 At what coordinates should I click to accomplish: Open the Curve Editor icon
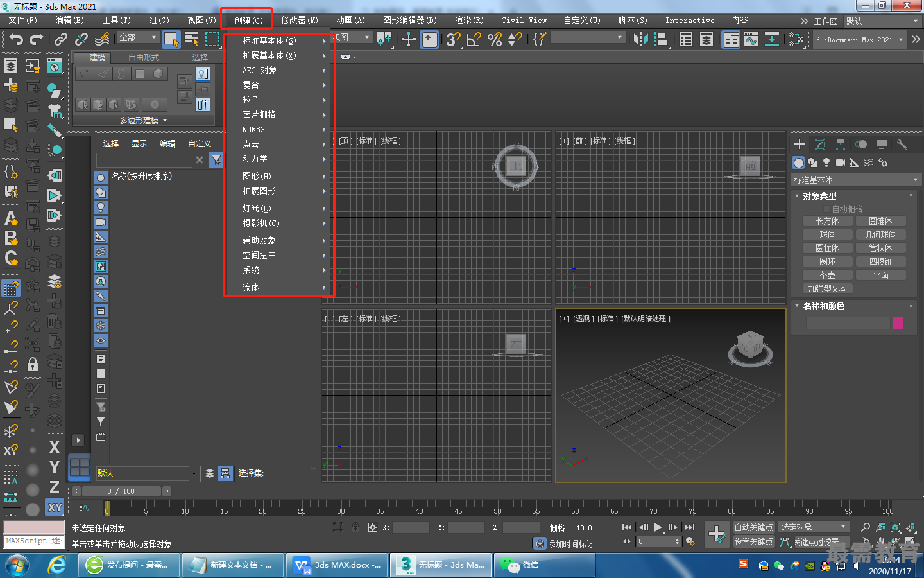coord(751,39)
